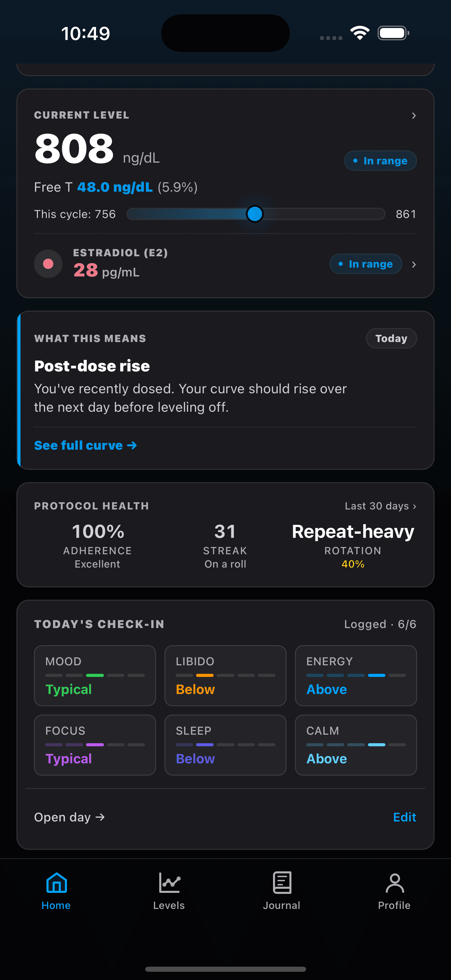
Task: Tap the pink Estradiol status dot
Action: [48, 264]
